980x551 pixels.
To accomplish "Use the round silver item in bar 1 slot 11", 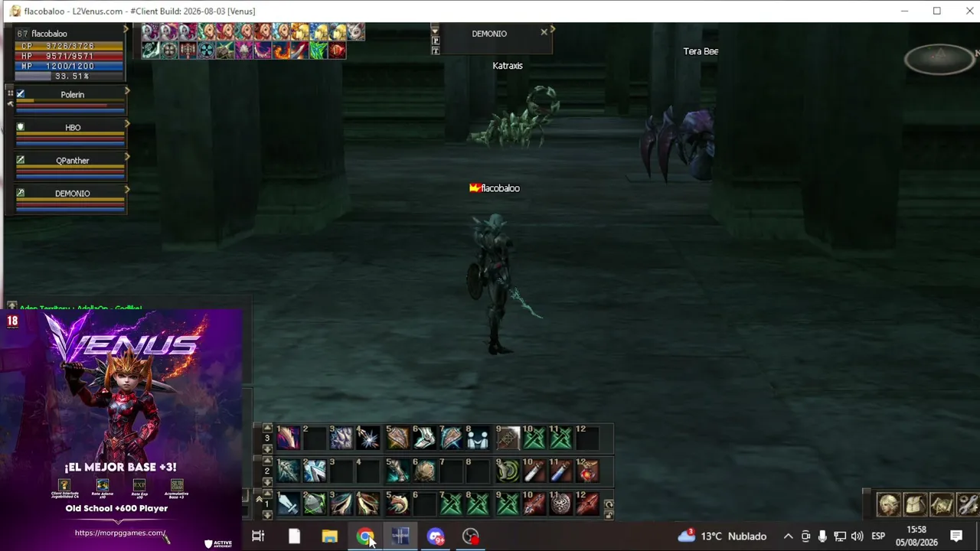I will (x=561, y=504).
